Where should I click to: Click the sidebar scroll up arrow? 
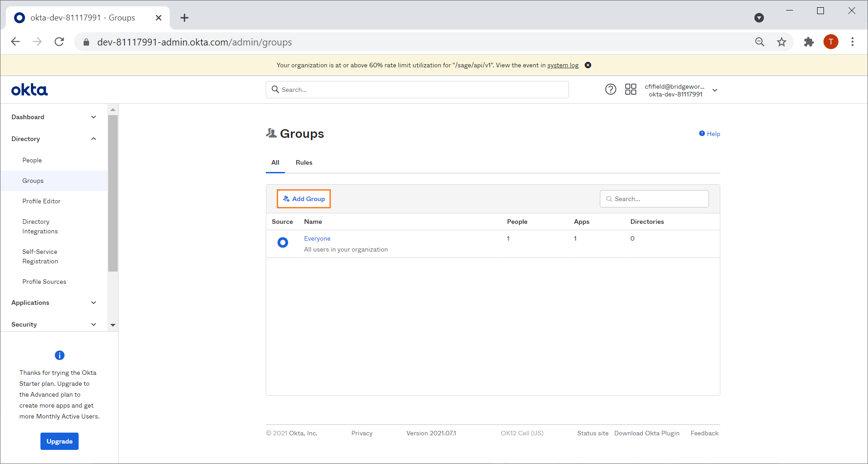point(113,110)
